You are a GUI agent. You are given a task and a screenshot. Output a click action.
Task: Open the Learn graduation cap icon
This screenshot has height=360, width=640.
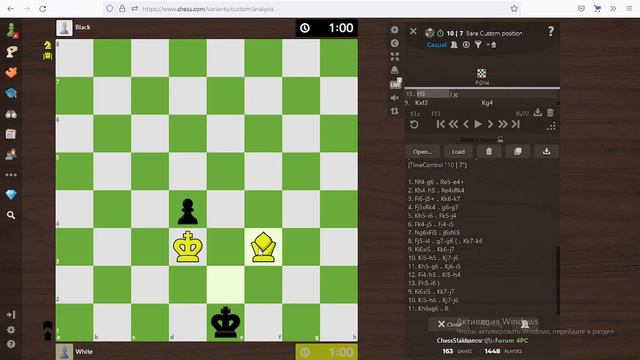coord(11,93)
